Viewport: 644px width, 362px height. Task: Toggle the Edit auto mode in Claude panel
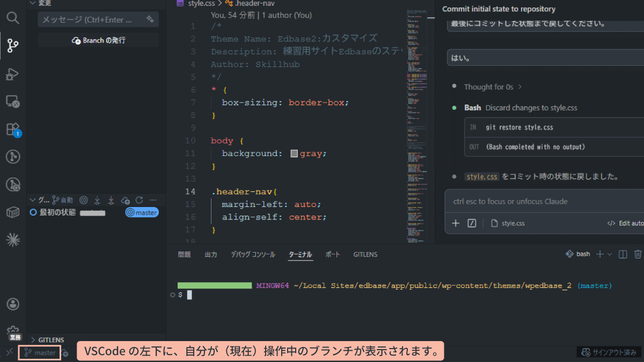pyautogui.click(x=625, y=223)
